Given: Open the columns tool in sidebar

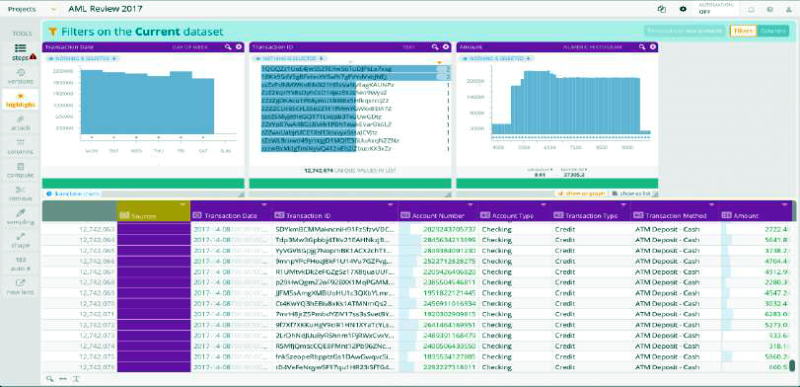Looking at the screenshot, I should tap(20, 146).
